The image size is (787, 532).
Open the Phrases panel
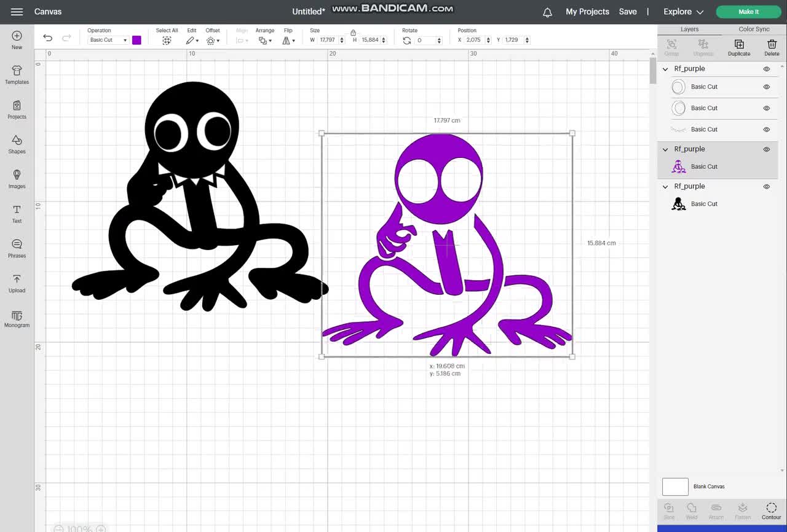tap(17, 248)
